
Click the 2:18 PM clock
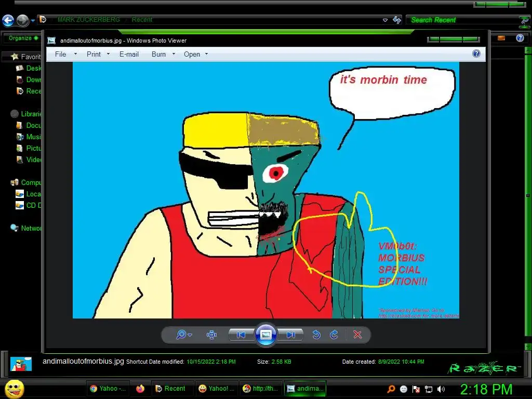[x=486, y=389]
